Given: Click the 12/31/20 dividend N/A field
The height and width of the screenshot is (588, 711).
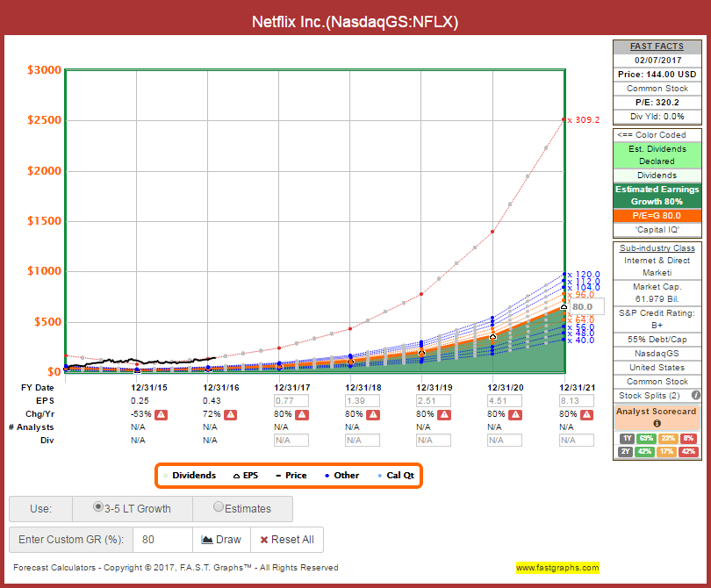Looking at the screenshot, I should (504, 441).
